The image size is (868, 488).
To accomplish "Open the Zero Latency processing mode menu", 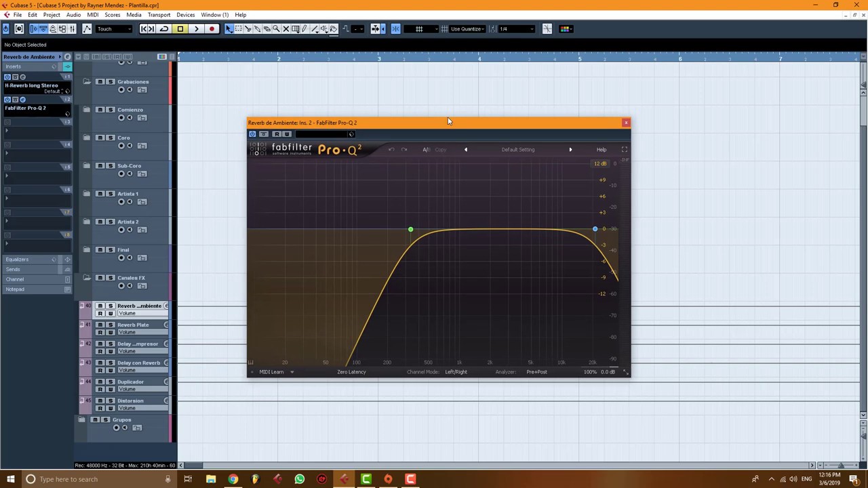I will coord(351,371).
